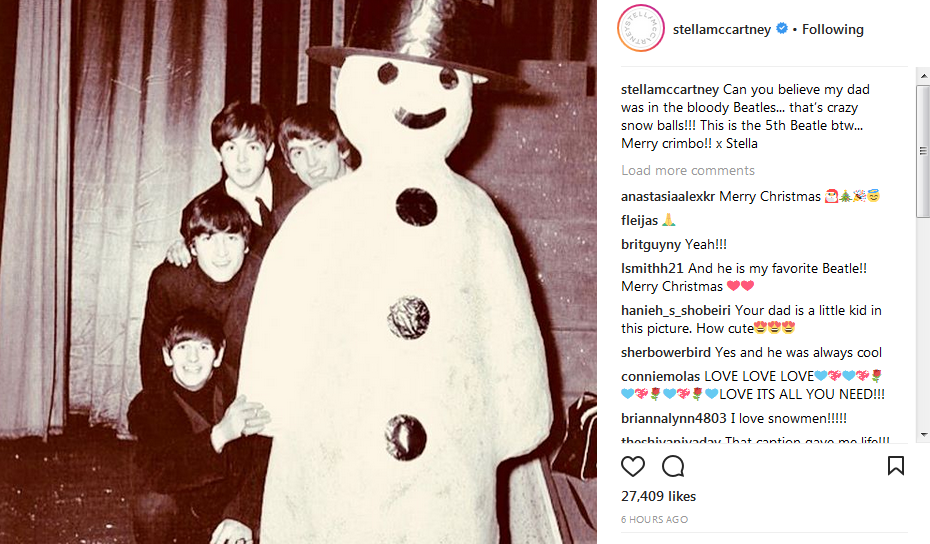
Task: Open stellamccartney username in header
Action: click(722, 29)
